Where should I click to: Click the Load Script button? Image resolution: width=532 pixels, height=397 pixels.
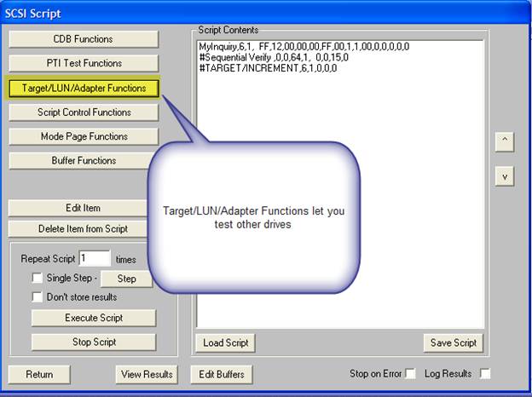[x=226, y=342]
